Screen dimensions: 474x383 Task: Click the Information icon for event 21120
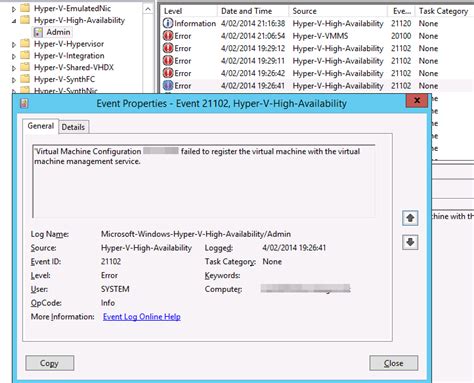[168, 23]
